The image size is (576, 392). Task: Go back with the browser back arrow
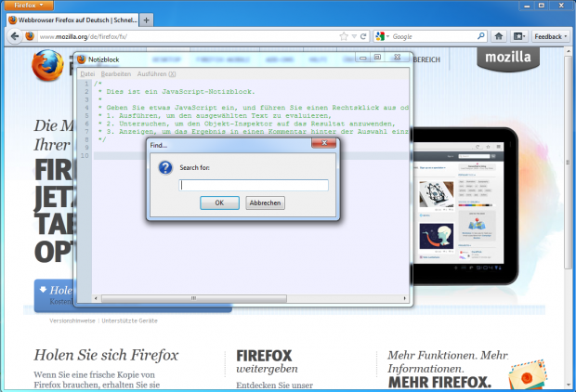click(x=15, y=36)
